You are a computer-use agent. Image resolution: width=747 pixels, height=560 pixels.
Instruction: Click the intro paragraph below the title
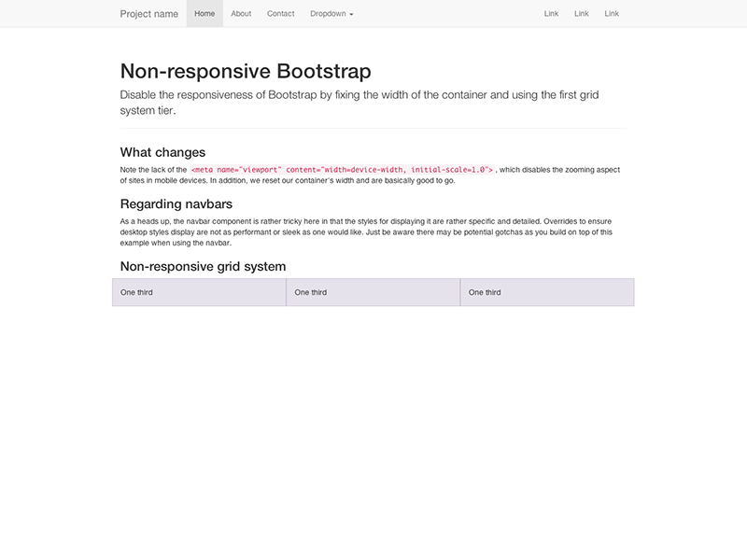358,97
